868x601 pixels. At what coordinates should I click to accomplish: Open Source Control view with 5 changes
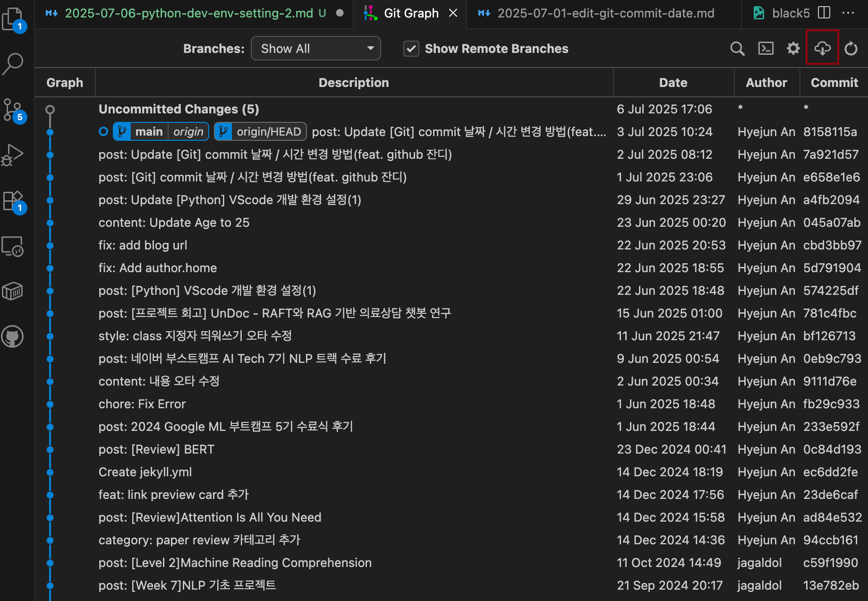14,111
